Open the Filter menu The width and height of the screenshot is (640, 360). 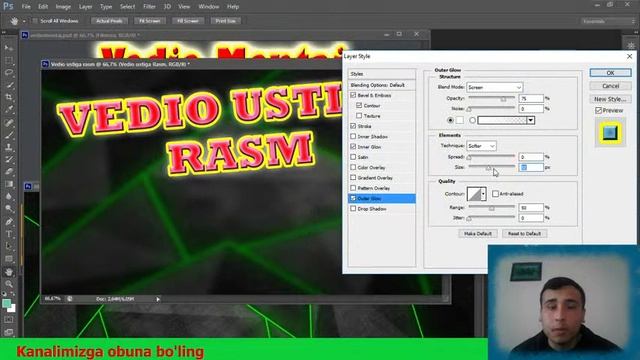click(149, 7)
